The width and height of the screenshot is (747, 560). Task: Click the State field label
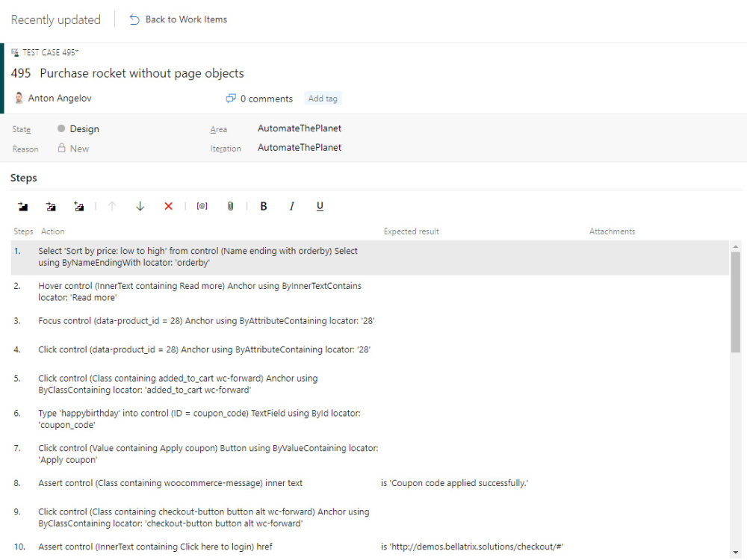tap(22, 129)
